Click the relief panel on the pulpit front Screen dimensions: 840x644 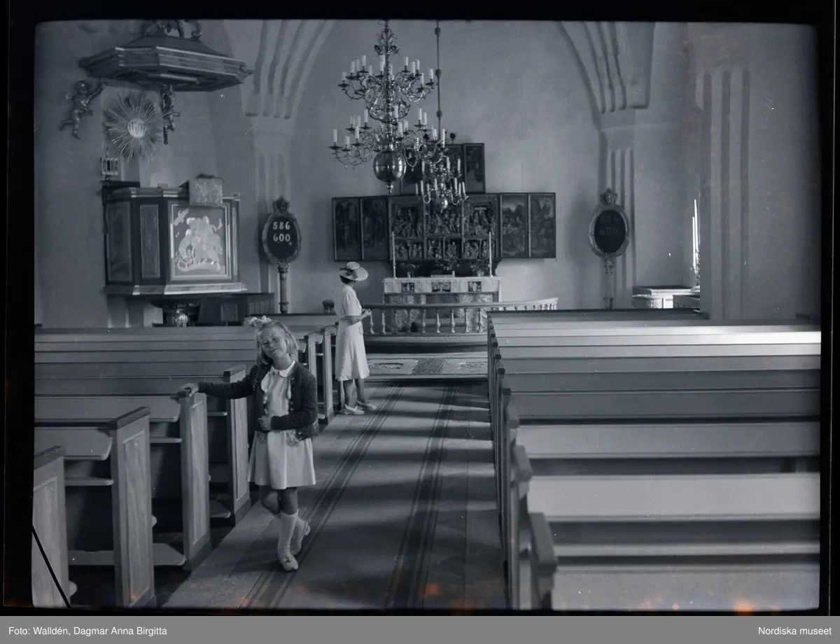199,241
